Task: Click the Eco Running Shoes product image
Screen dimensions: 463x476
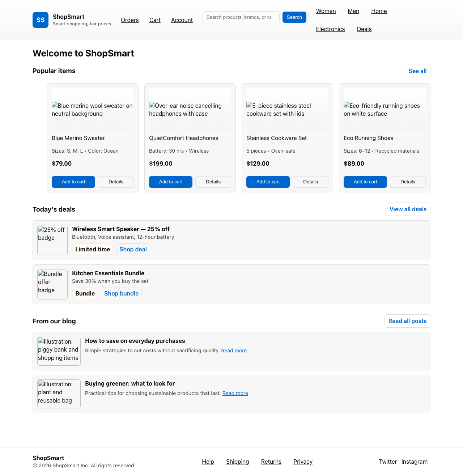Action: [385, 110]
